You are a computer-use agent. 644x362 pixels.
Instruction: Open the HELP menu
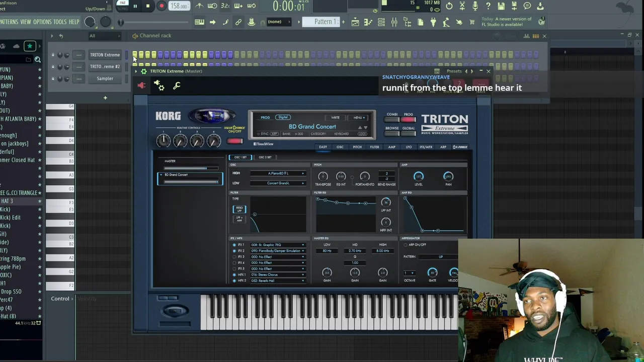74,22
